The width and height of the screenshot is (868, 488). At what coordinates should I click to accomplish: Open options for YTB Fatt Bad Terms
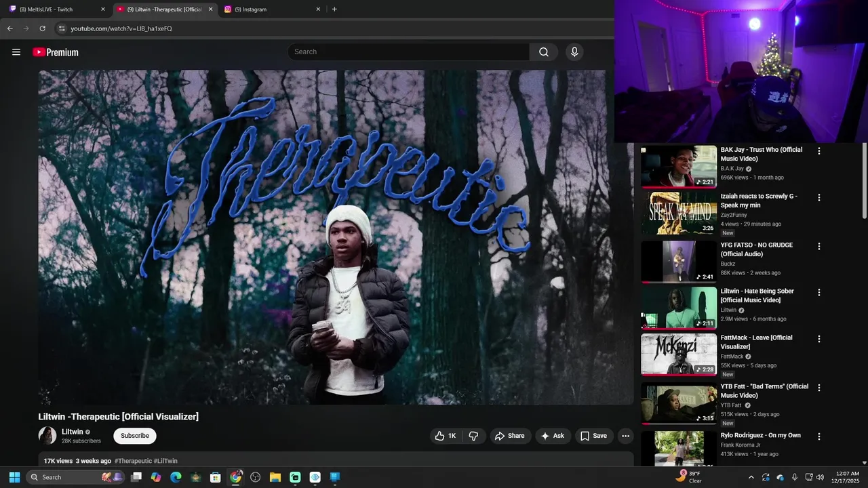819,388
